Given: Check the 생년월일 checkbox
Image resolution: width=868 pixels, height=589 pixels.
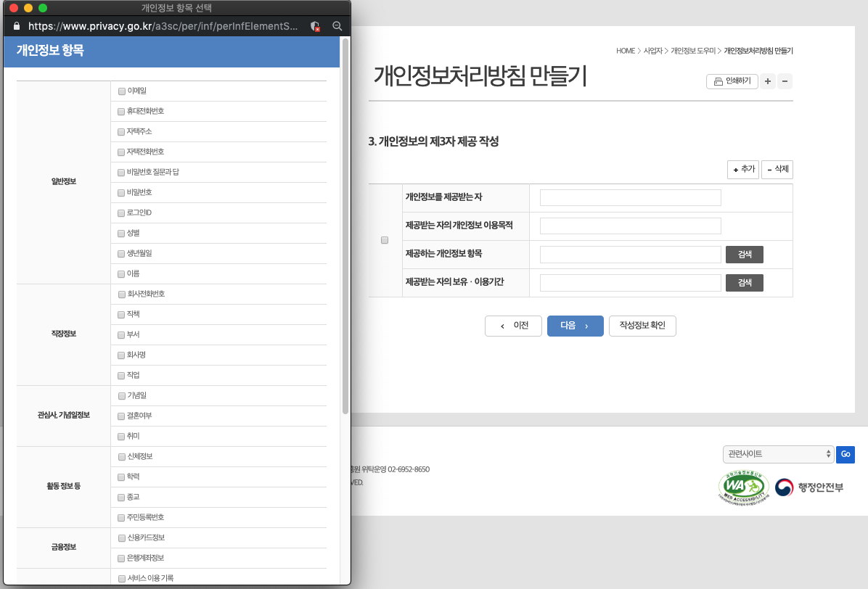Looking at the screenshot, I should click(x=121, y=254).
